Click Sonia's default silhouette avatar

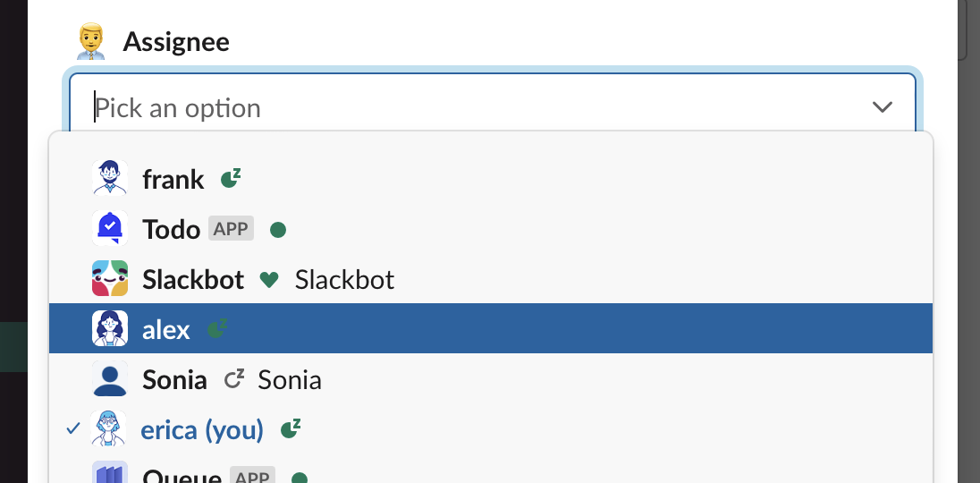coord(110,379)
